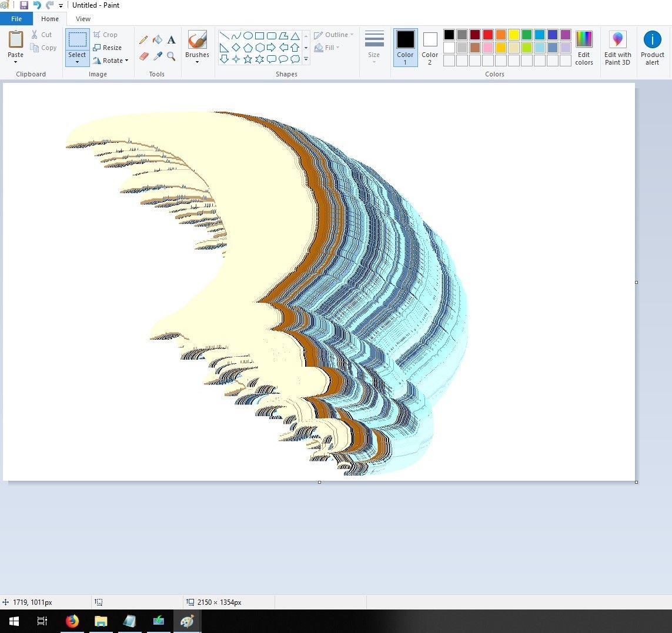Select the Fill with color bucket tool

click(x=158, y=40)
